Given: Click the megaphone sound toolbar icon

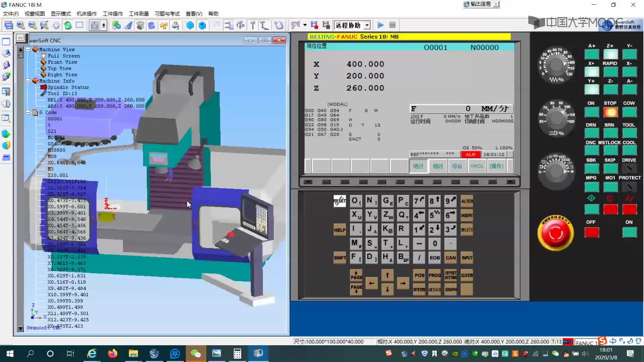Looking at the screenshot, I should [x=295, y=25].
